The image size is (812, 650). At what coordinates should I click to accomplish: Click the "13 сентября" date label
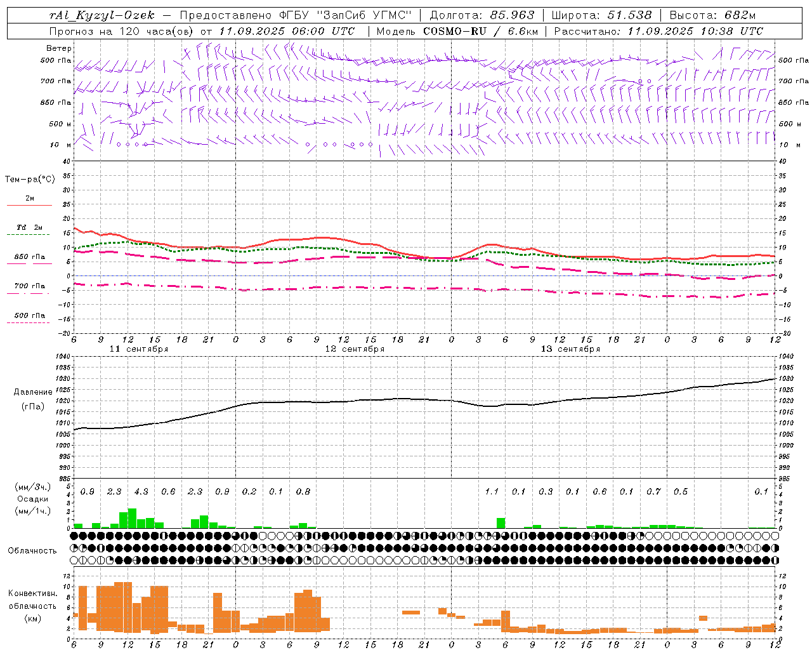point(570,349)
